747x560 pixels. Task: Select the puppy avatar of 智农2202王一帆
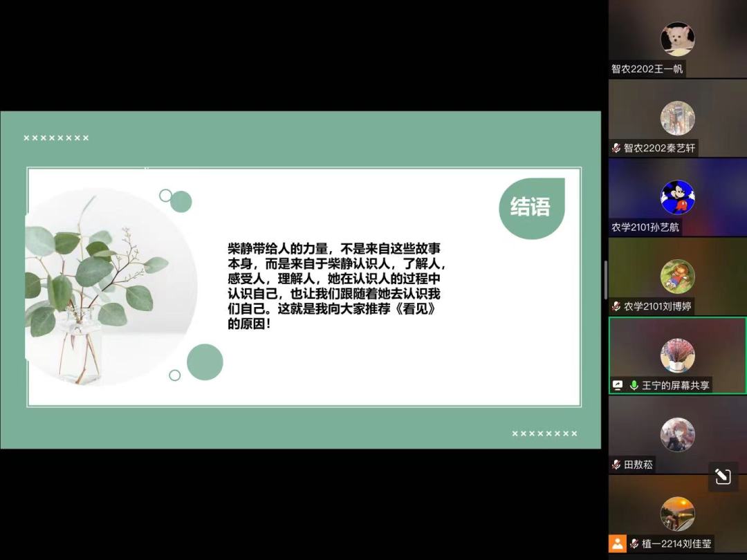pos(677,39)
